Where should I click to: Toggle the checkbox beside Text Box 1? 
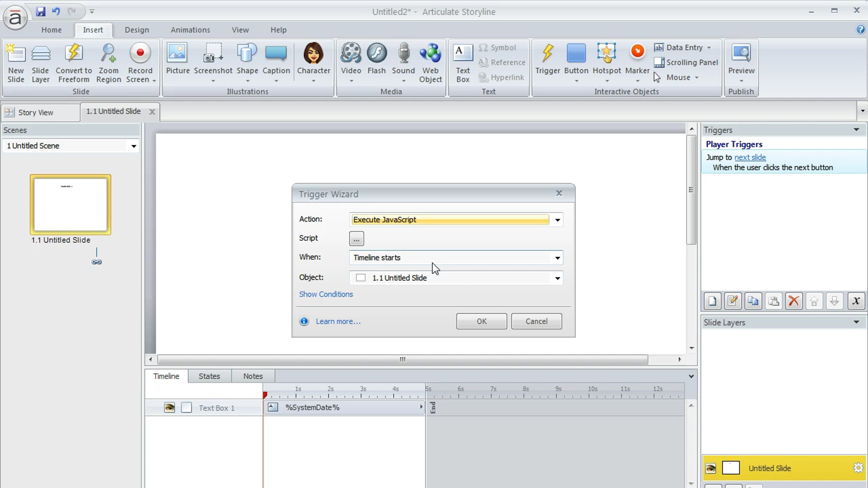click(186, 407)
